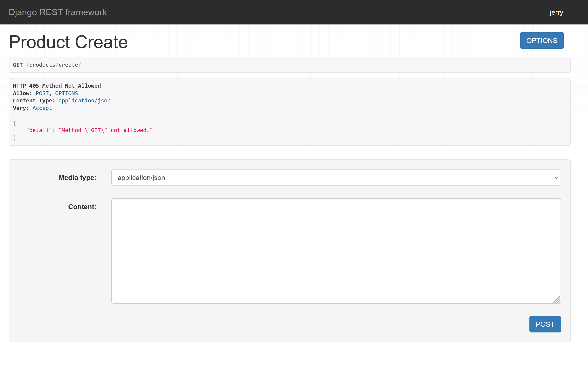Click the Accept value of Vary header
Screen dimensions: 588x365
pyautogui.click(x=42, y=108)
